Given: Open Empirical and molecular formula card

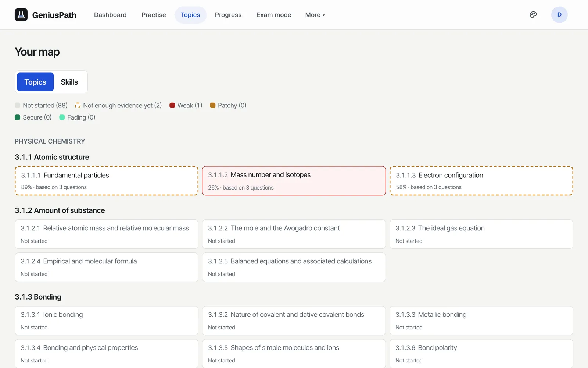Looking at the screenshot, I should tap(107, 267).
